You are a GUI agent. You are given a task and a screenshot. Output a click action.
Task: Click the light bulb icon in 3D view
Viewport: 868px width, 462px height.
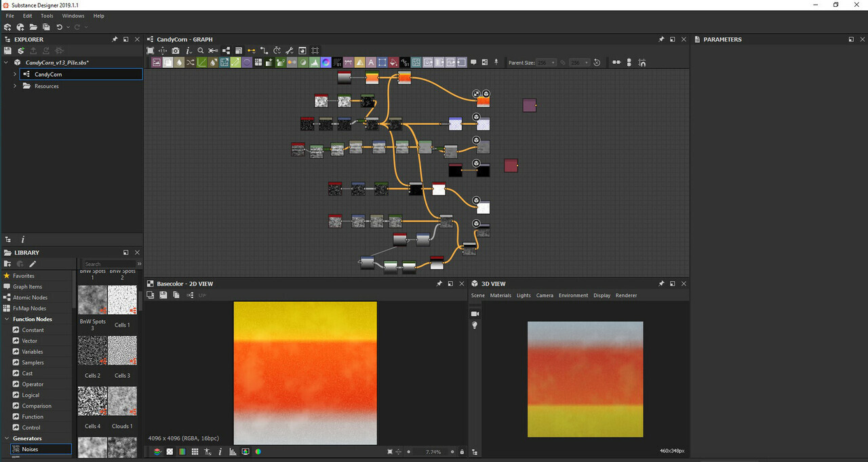pyautogui.click(x=475, y=326)
